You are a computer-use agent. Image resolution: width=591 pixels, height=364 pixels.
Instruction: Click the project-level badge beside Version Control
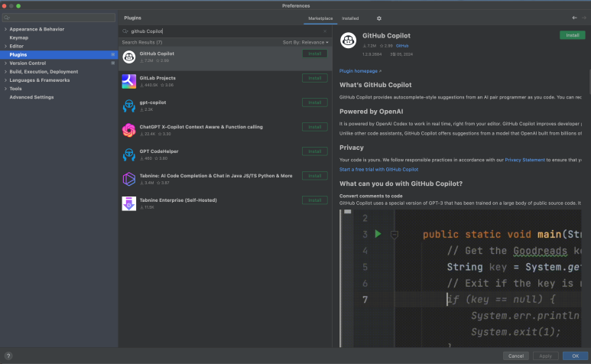click(112, 63)
